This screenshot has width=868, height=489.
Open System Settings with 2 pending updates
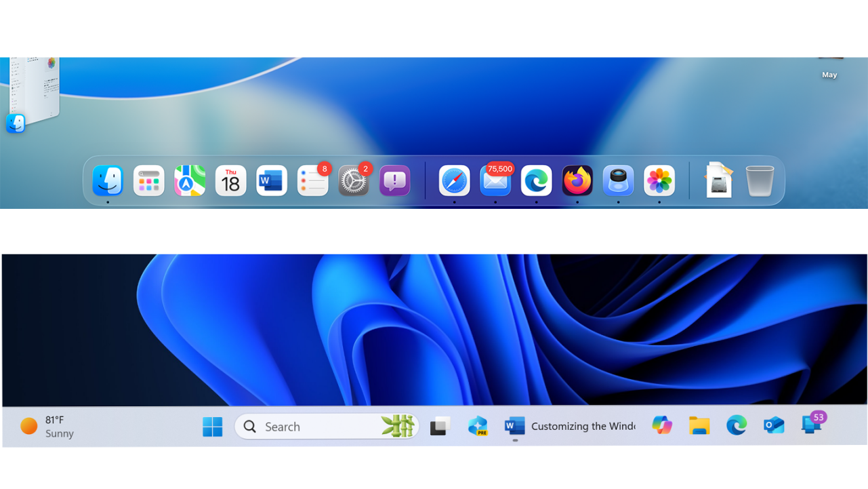click(354, 180)
